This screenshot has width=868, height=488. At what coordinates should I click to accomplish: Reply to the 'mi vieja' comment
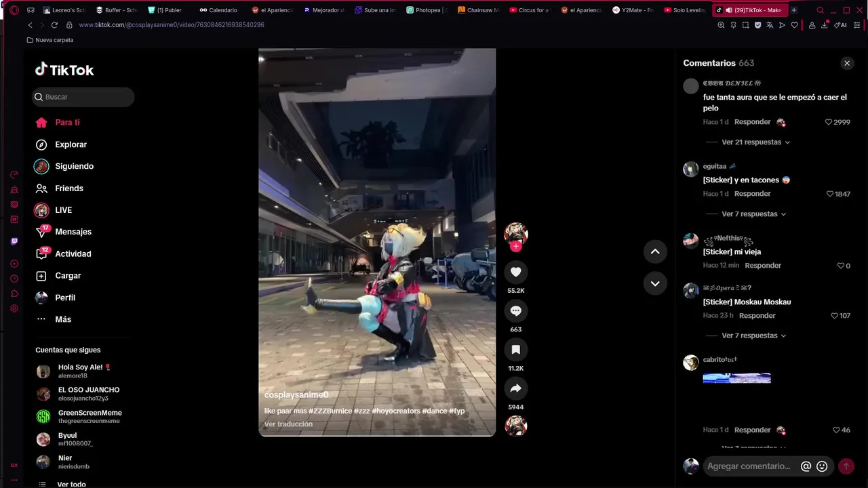763,266
